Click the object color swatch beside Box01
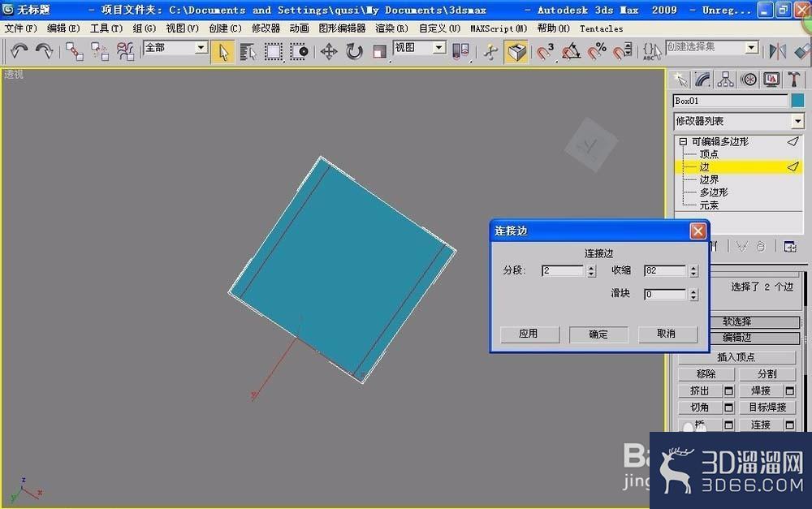Screen dimensions: 812x509 (797, 101)
